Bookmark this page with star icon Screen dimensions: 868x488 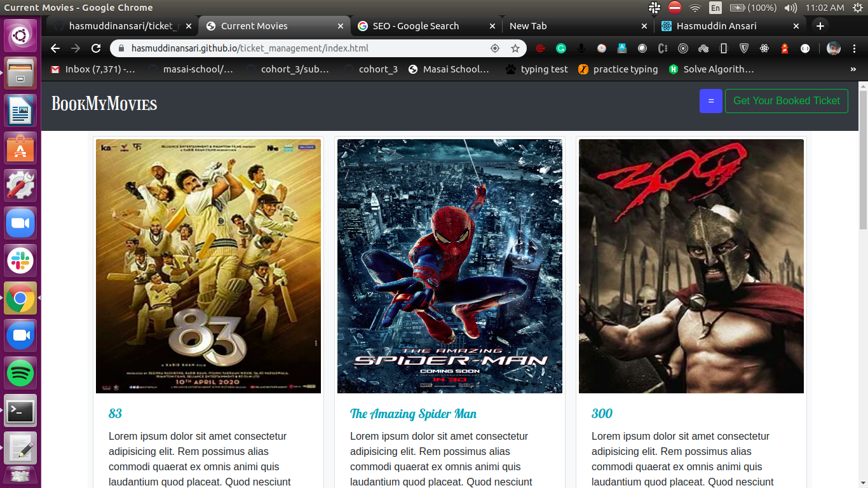point(515,48)
